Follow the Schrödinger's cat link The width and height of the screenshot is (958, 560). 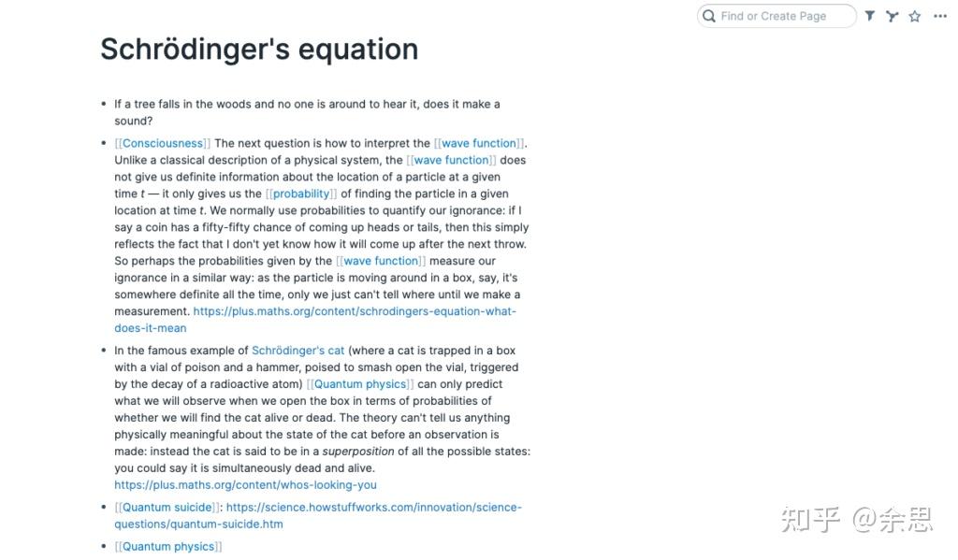[298, 351]
